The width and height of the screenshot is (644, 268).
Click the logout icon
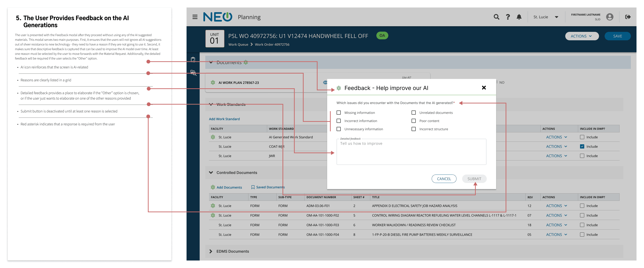[x=628, y=17]
